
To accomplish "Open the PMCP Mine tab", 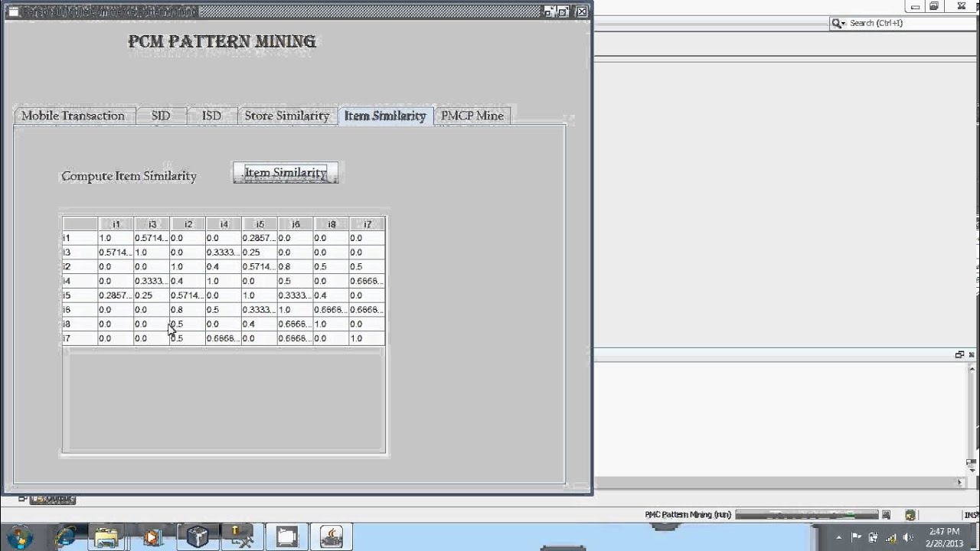I will (472, 116).
